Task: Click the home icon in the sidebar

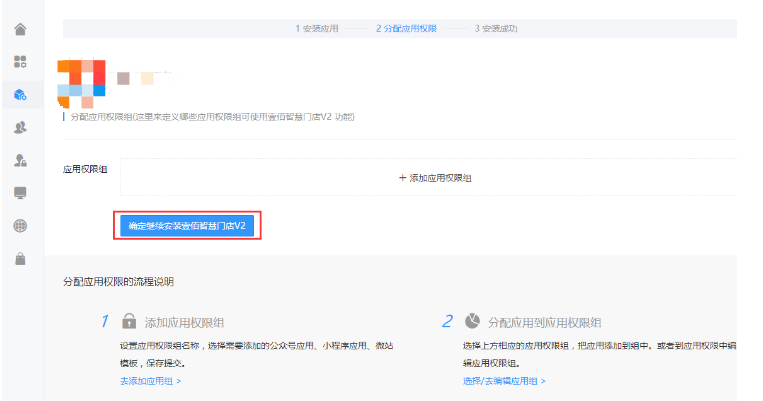Action: coord(20,28)
